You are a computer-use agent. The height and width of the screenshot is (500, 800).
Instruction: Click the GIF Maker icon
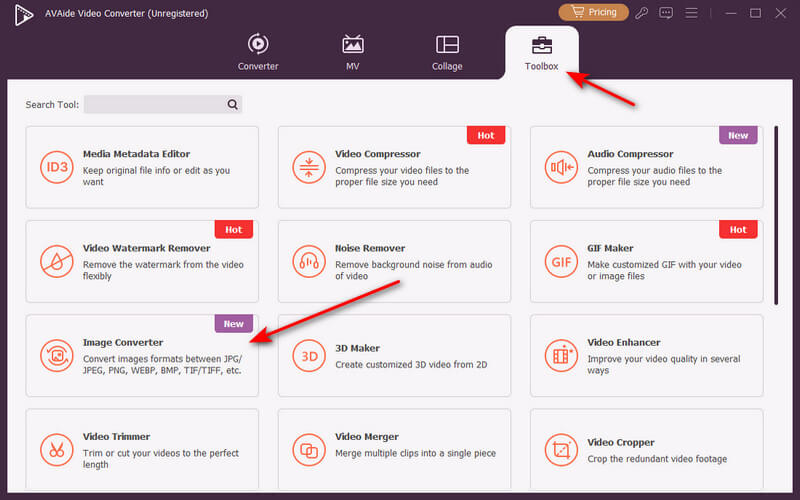(x=561, y=262)
